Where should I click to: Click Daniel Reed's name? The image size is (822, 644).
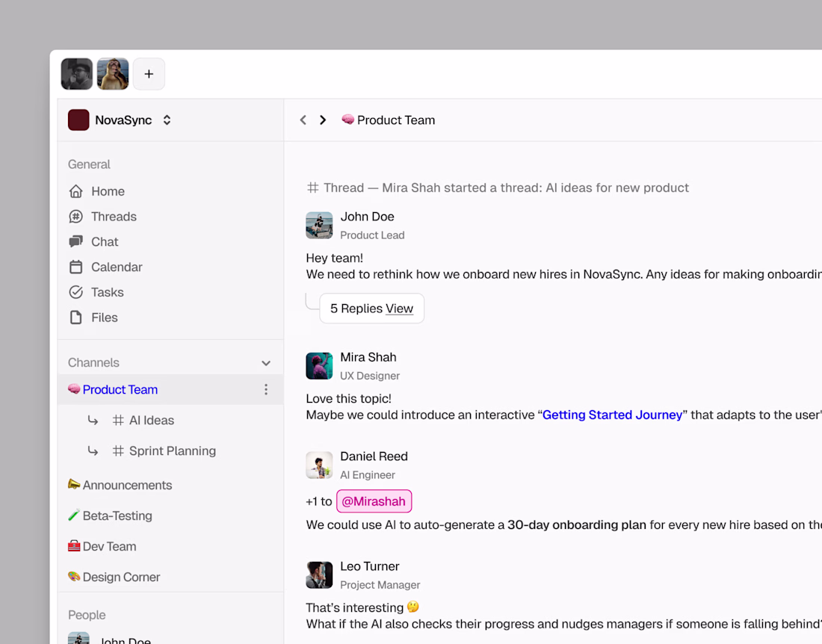pos(374,456)
